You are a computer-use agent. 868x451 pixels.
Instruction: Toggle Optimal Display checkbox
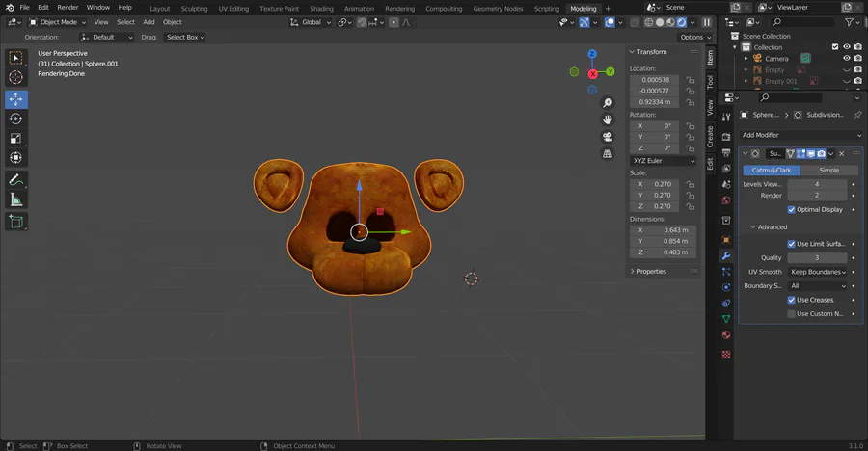[791, 210]
